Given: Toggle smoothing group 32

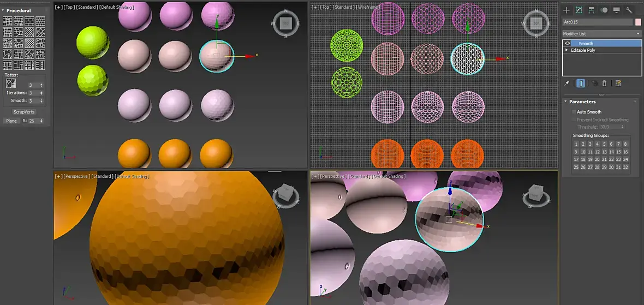Looking at the screenshot, I should pos(625,167).
